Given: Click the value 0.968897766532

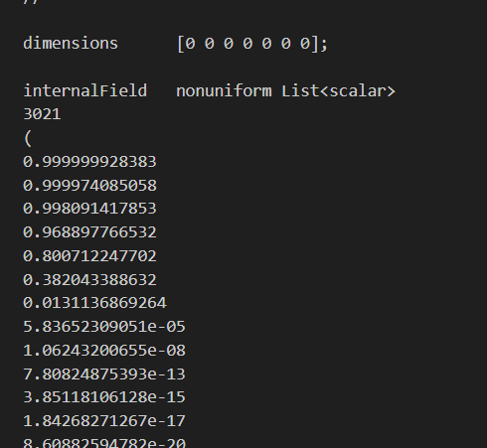Looking at the screenshot, I should (x=89, y=232).
